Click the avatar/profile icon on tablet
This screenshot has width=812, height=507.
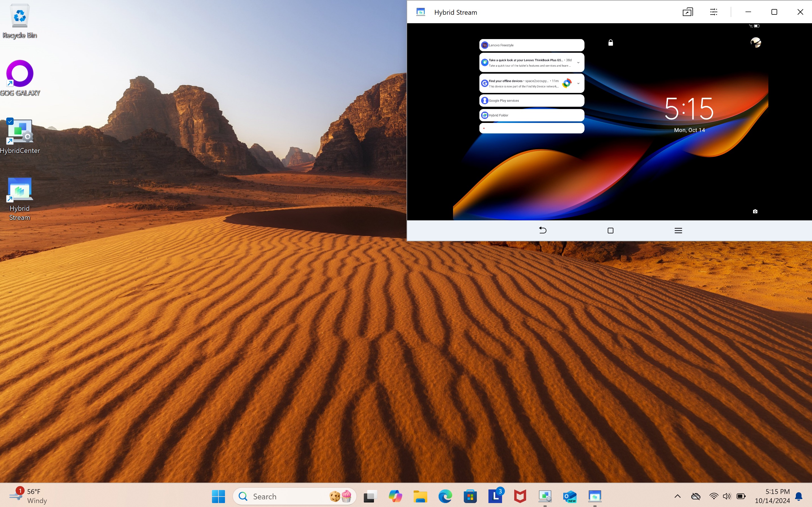755,42
